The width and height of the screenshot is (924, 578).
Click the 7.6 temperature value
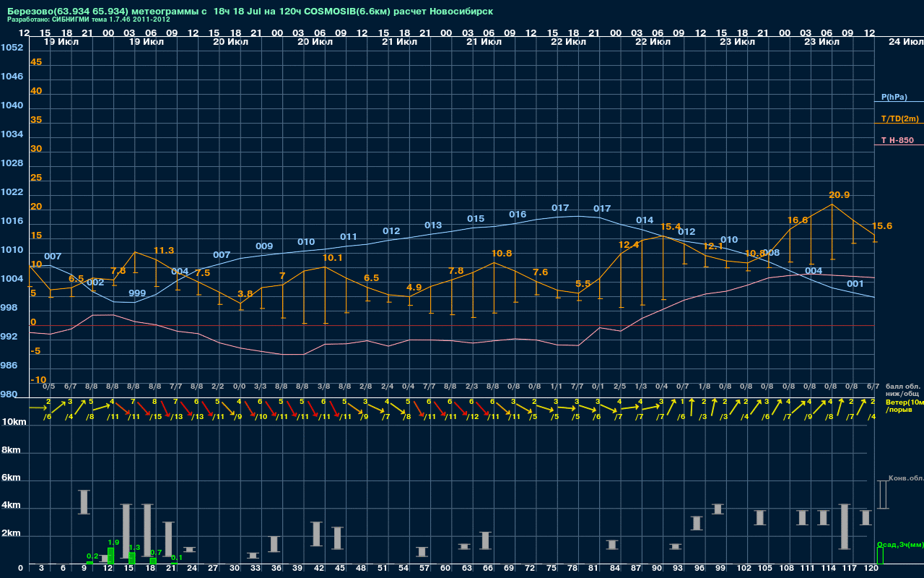pos(541,272)
